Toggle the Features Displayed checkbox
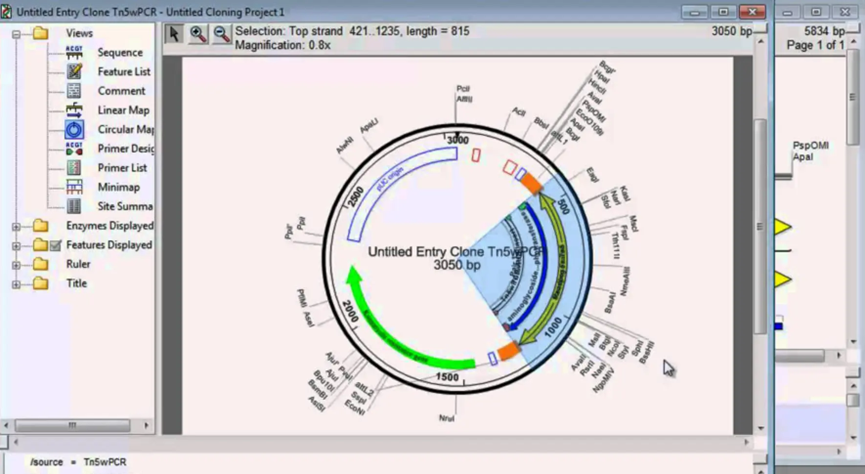This screenshot has width=865, height=474. [55, 245]
